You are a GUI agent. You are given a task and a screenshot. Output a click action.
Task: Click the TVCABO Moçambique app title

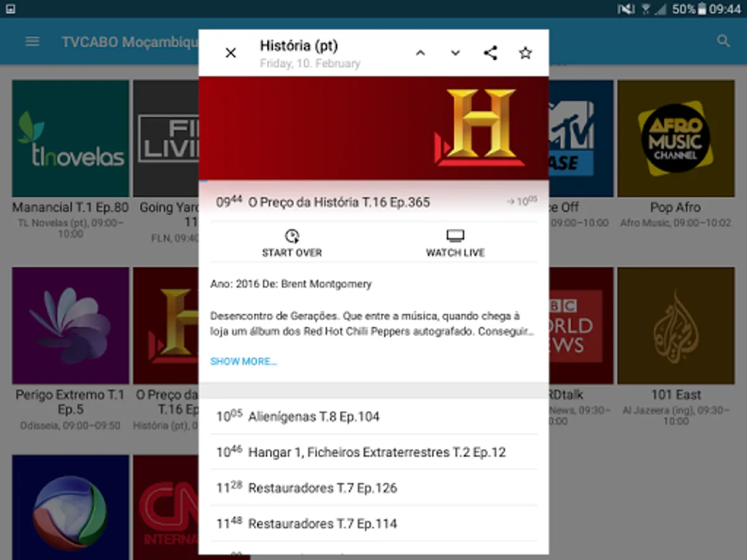tap(129, 42)
